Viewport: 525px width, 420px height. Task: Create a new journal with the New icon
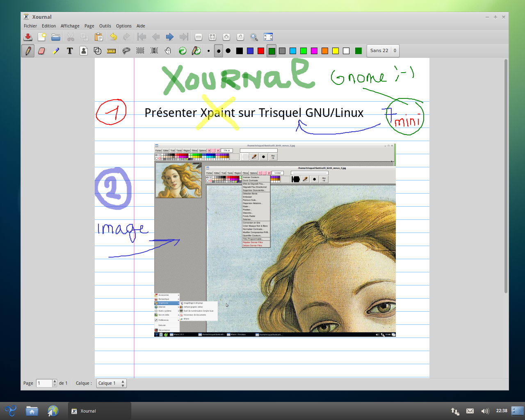42,37
